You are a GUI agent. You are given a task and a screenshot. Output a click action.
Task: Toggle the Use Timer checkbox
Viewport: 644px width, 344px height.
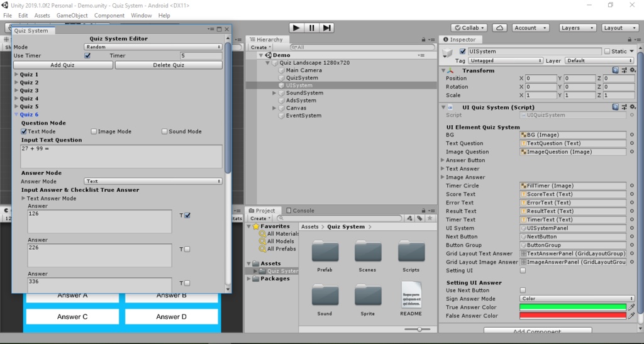click(x=87, y=55)
